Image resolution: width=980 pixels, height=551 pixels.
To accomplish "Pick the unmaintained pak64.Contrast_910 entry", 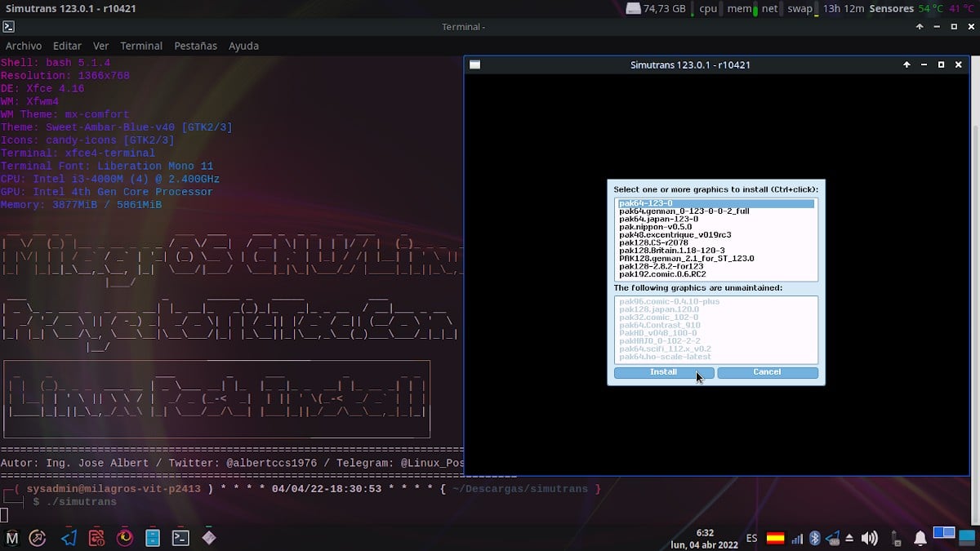I will click(659, 325).
